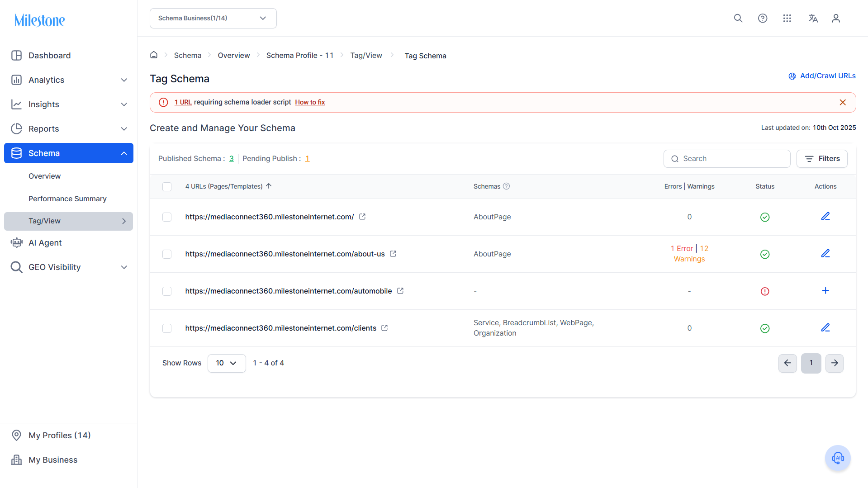Click the 12 Warnings text in about-us row
868x488 pixels.
click(x=691, y=254)
